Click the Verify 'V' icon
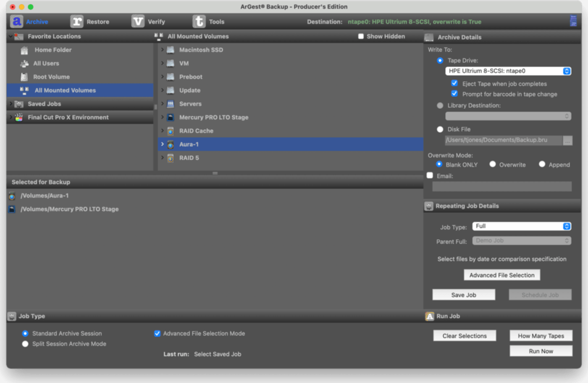Screen dimensions: 588x383 click(x=138, y=21)
